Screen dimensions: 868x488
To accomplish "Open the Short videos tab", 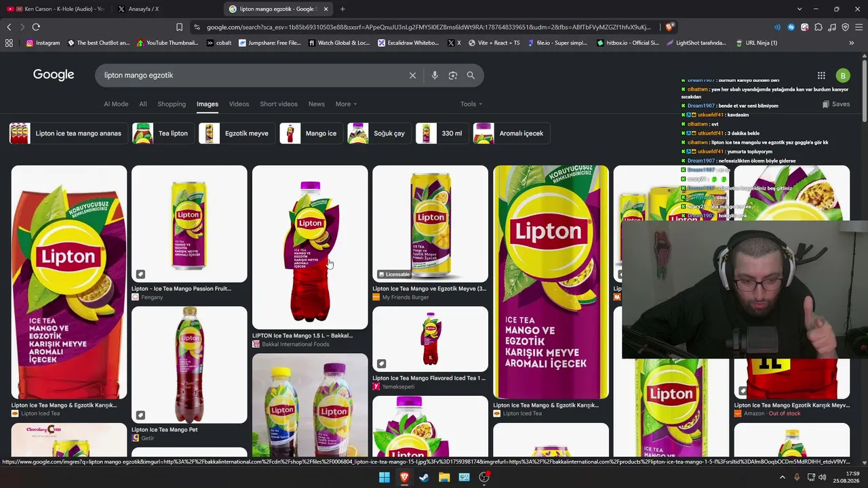I will (279, 104).
